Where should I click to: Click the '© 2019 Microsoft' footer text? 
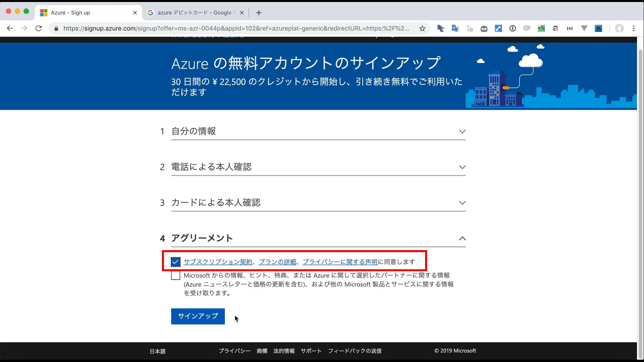pos(455,351)
